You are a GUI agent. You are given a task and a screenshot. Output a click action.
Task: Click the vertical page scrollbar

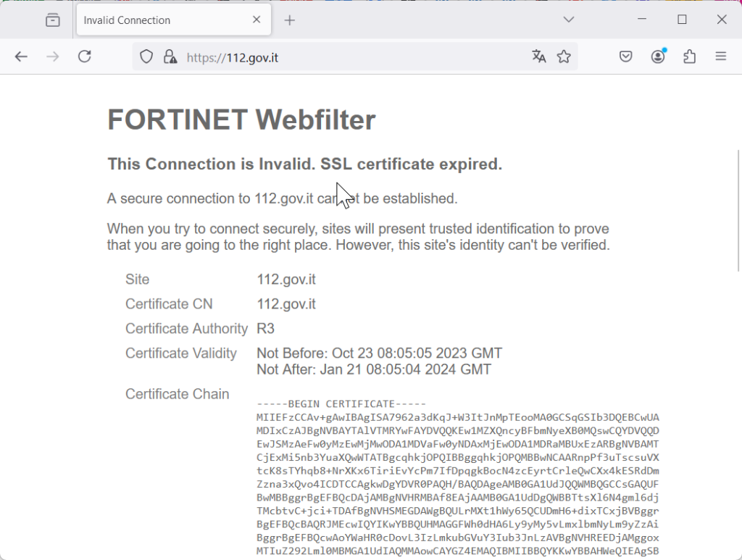coord(738,210)
